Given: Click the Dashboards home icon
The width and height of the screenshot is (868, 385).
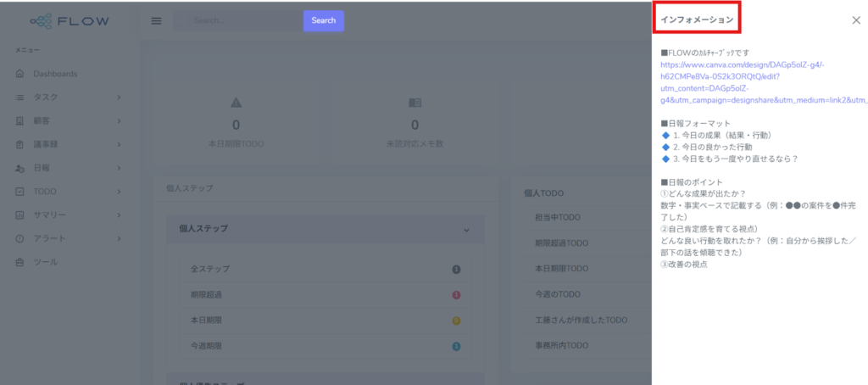Looking at the screenshot, I should (x=20, y=74).
